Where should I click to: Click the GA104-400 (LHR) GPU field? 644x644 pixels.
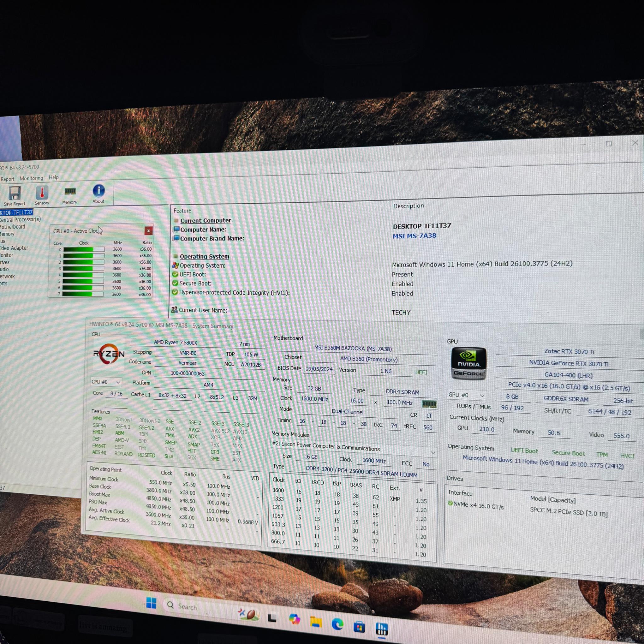(x=569, y=375)
